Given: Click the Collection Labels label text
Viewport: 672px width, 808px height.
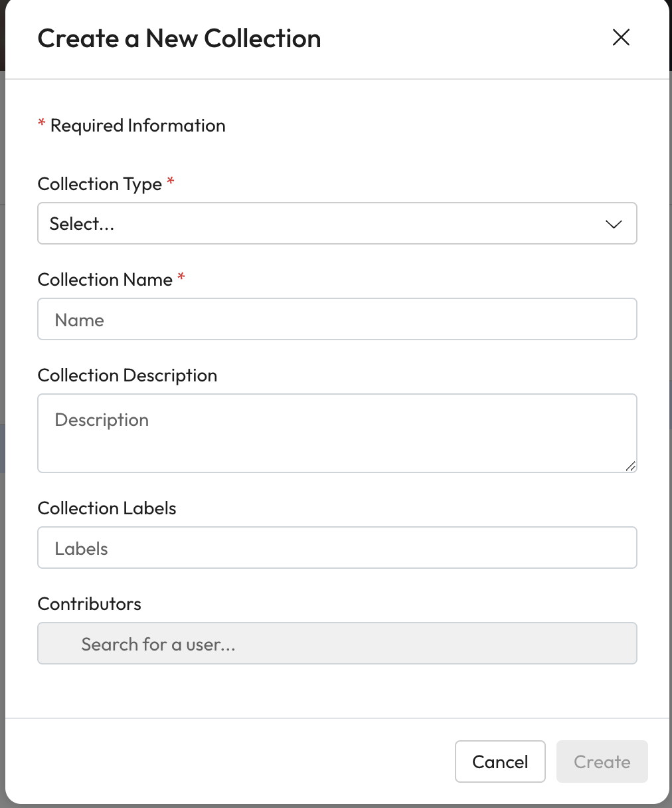Looking at the screenshot, I should click(x=107, y=508).
